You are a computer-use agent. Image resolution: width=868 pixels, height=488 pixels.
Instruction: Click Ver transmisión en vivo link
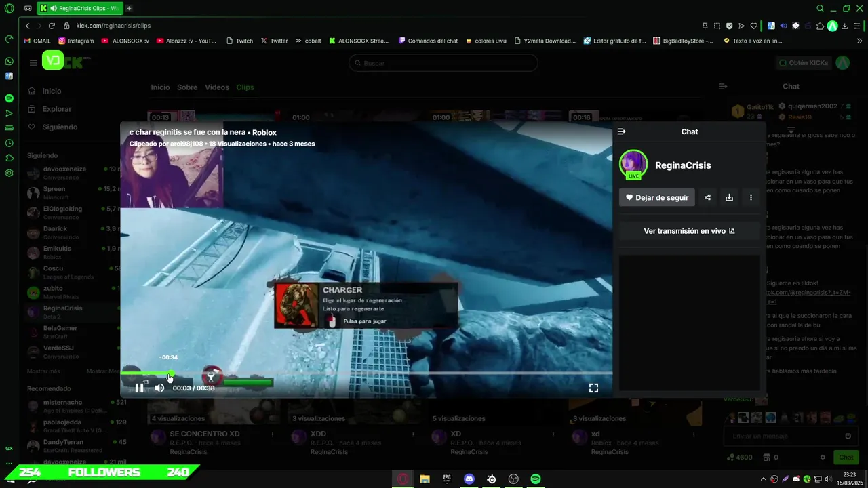(x=689, y=231)
